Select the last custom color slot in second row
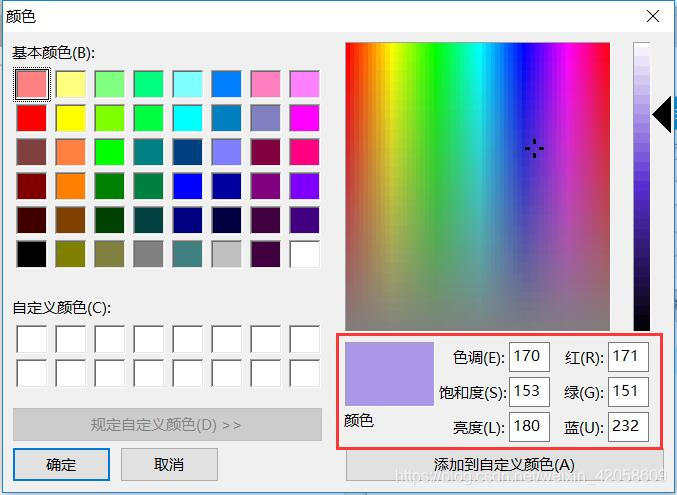This screenshot has width=677, height=495. pyautogui.click(x=304, y=374)
